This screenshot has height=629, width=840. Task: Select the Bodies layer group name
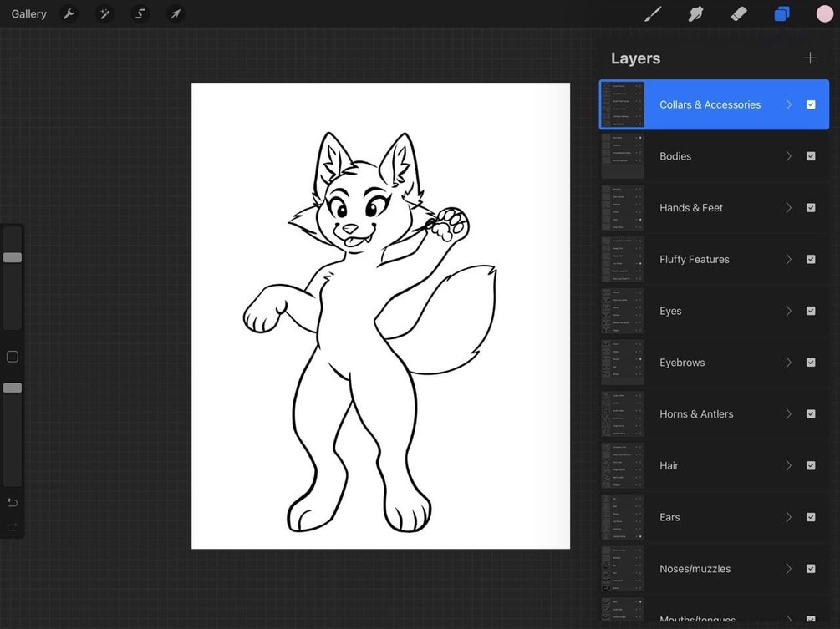pyautogui.click(x=675, y=156)
